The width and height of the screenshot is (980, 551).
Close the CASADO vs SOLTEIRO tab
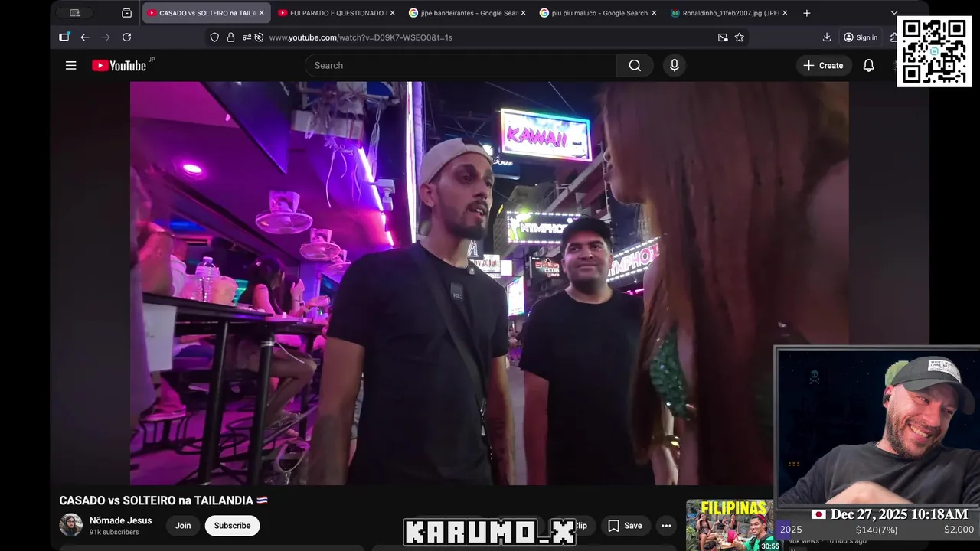[261, 13]
